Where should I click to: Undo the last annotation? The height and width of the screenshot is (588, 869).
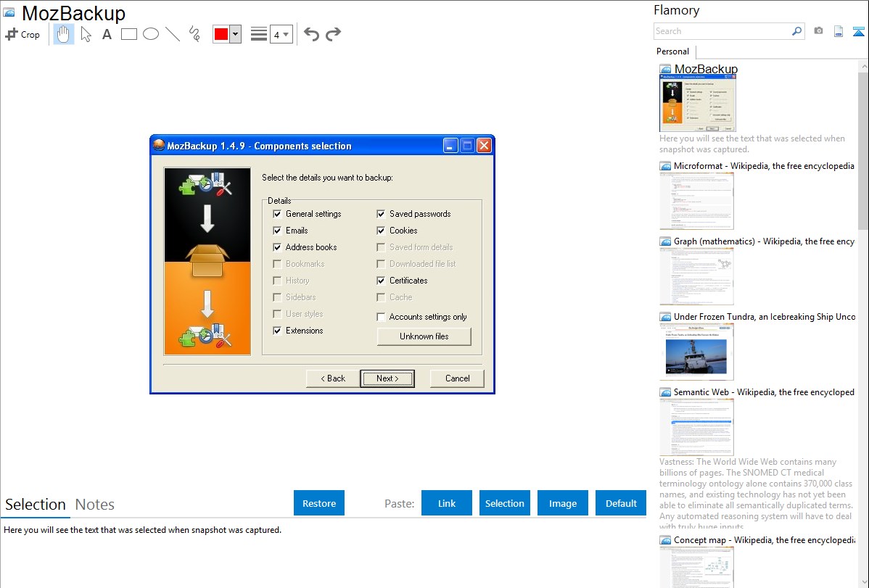pos(311,34)
